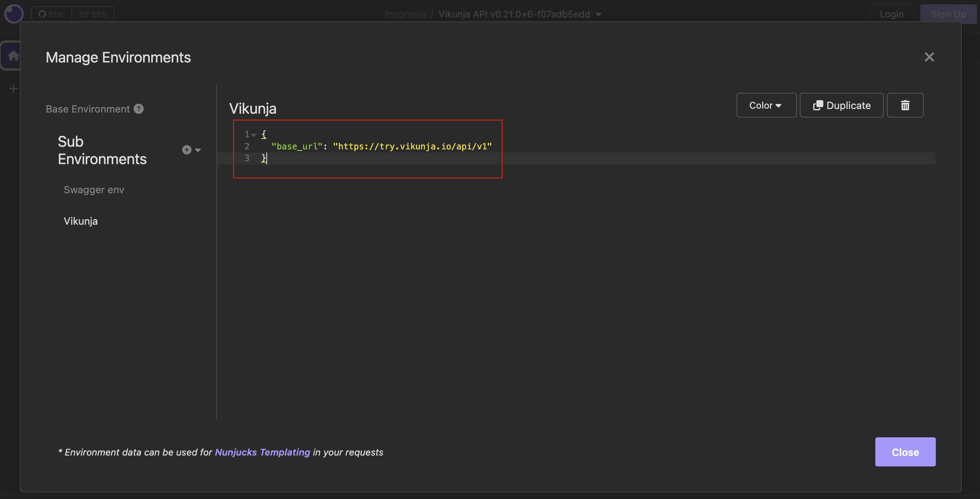Open the Color dropdown
The image size is (980, 499).
(766, 105)
